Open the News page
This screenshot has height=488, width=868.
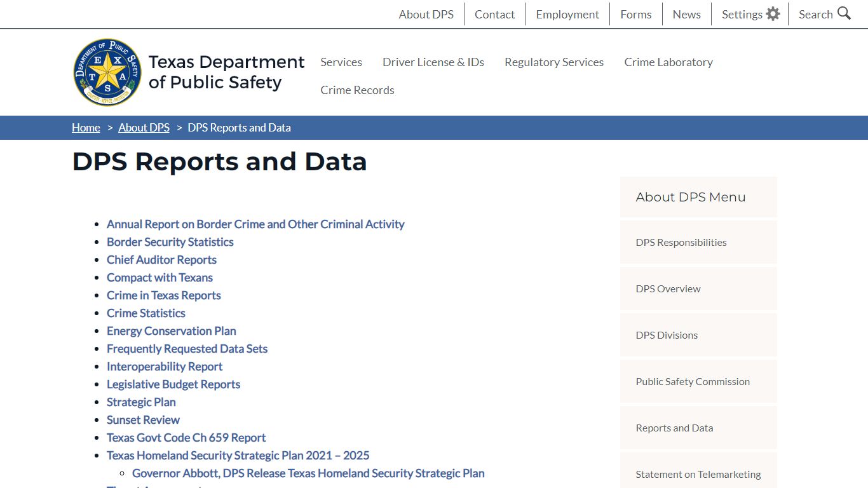coord(687,14)
